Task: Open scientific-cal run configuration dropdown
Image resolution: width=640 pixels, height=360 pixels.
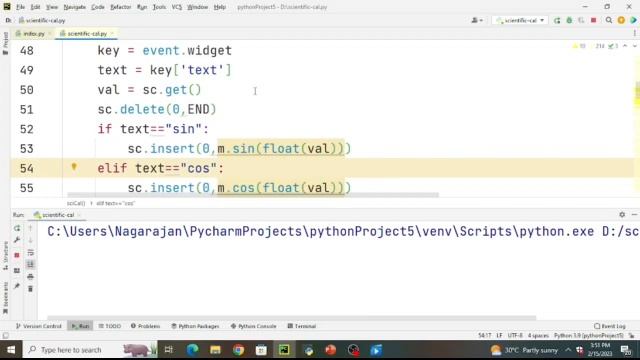Action: 520,20
